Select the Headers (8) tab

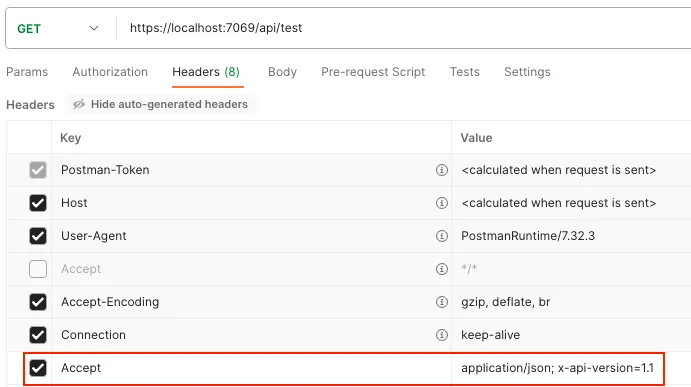[x=206, y=72]
